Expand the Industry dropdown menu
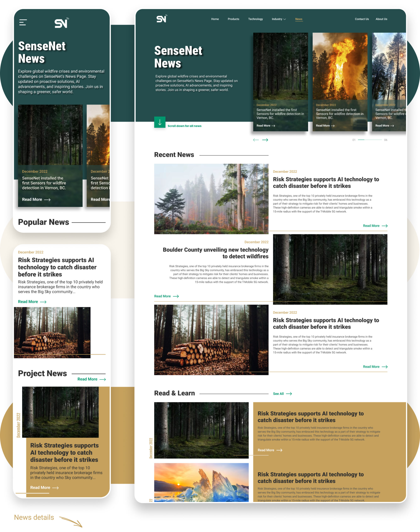 pyautogui.click(x=279, y=19)
